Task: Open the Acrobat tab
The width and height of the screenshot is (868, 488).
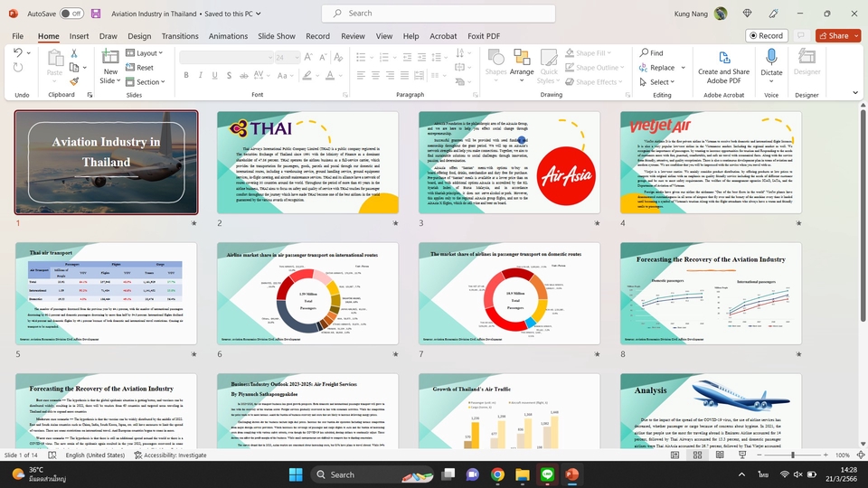Action: (443, 36)
